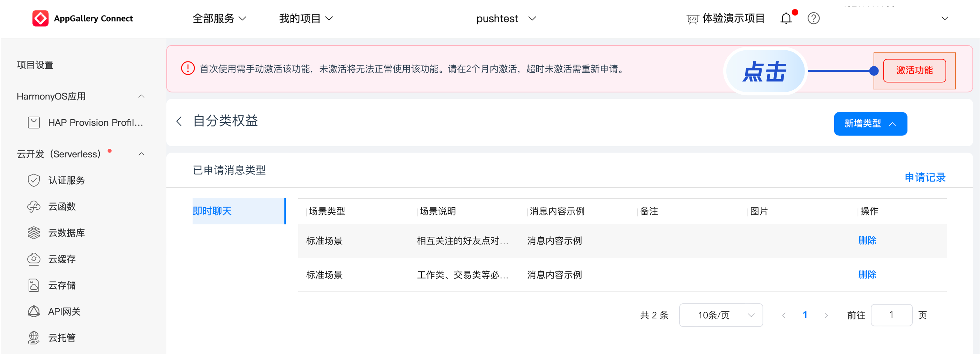Go back with the arrow beside 自分类权益
The width and height of the screenshot is (980, 355).
tap(179, 121)
